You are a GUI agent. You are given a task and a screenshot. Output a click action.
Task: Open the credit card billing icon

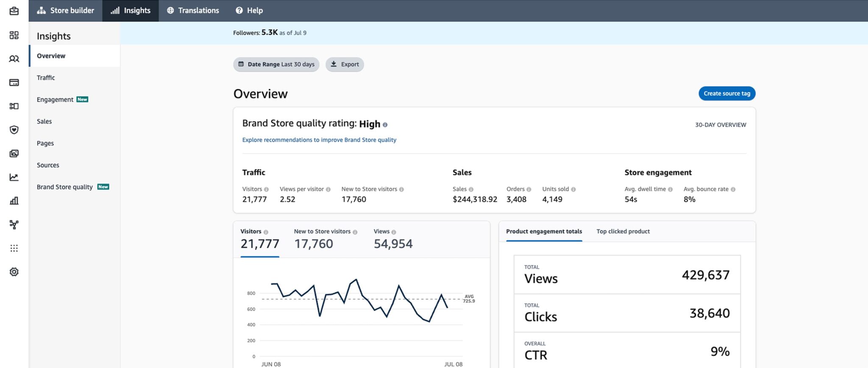(x=14, y=83)
